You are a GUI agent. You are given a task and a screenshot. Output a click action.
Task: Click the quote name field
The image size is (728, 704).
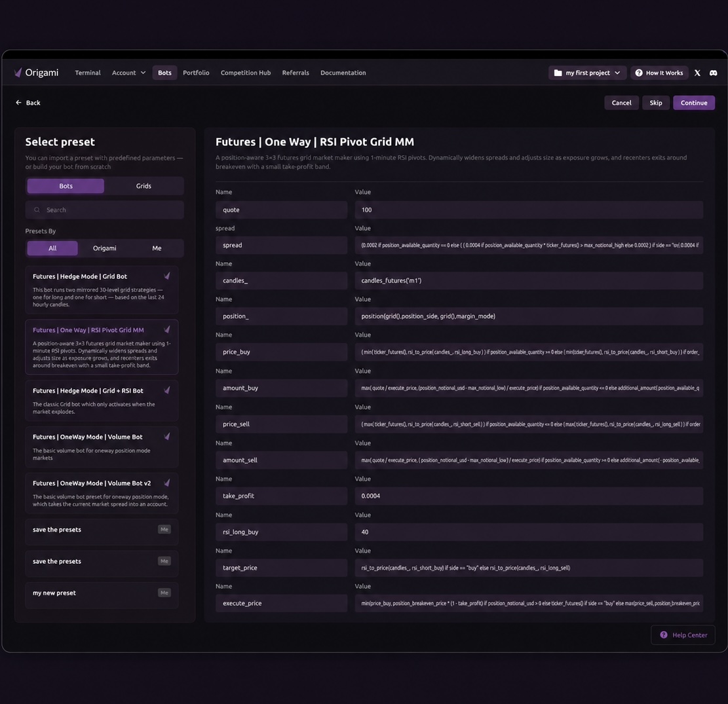(281, 210)
